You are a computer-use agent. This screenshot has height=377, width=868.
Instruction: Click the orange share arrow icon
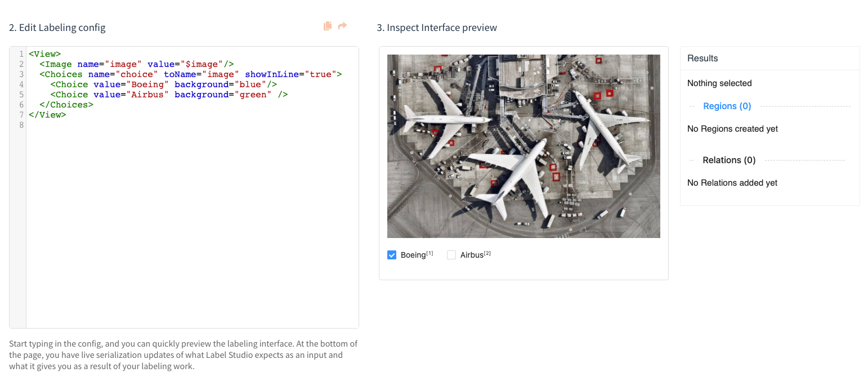(342, 26)
